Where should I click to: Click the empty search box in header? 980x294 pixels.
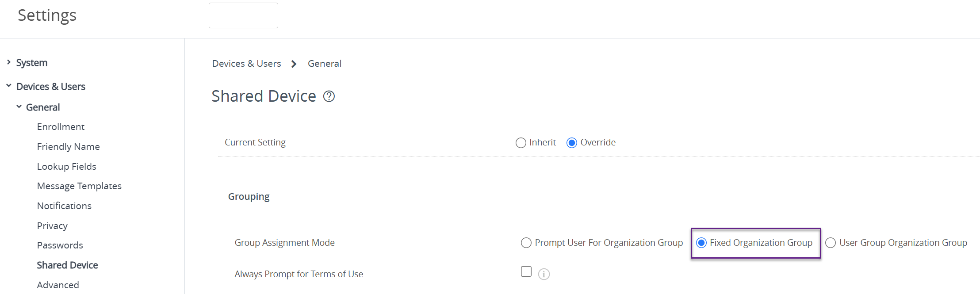243,15
